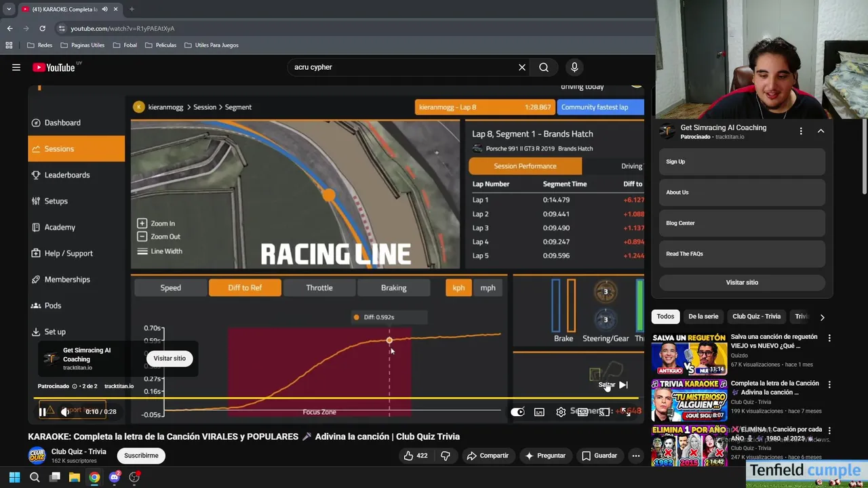This screenshot has height=488, width=868.
Task: Toggle the autoplay switch in player
Action: (x=517, y=411)
